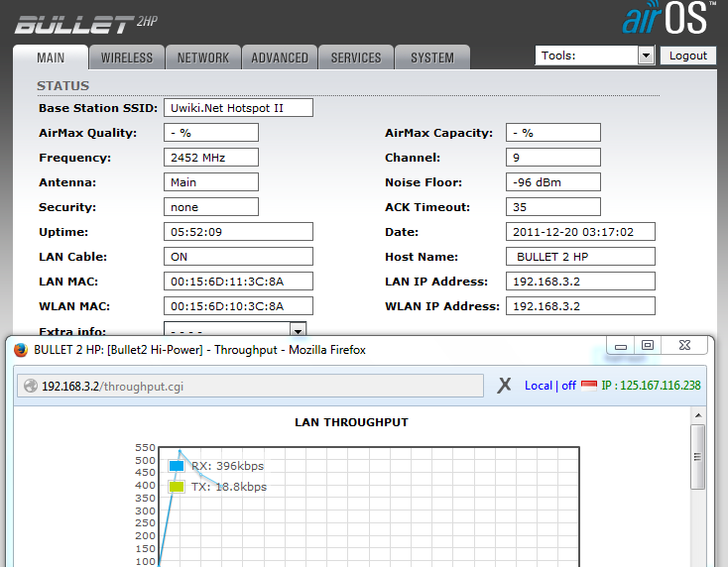Click the off link next to Local
The image size is (728, 567).
568,386
